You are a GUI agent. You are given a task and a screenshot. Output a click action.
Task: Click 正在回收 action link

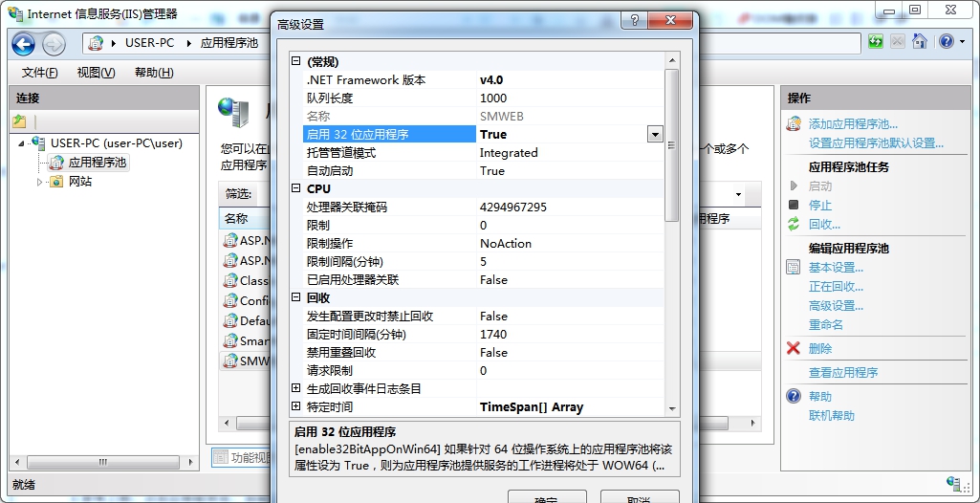point(837,287)
